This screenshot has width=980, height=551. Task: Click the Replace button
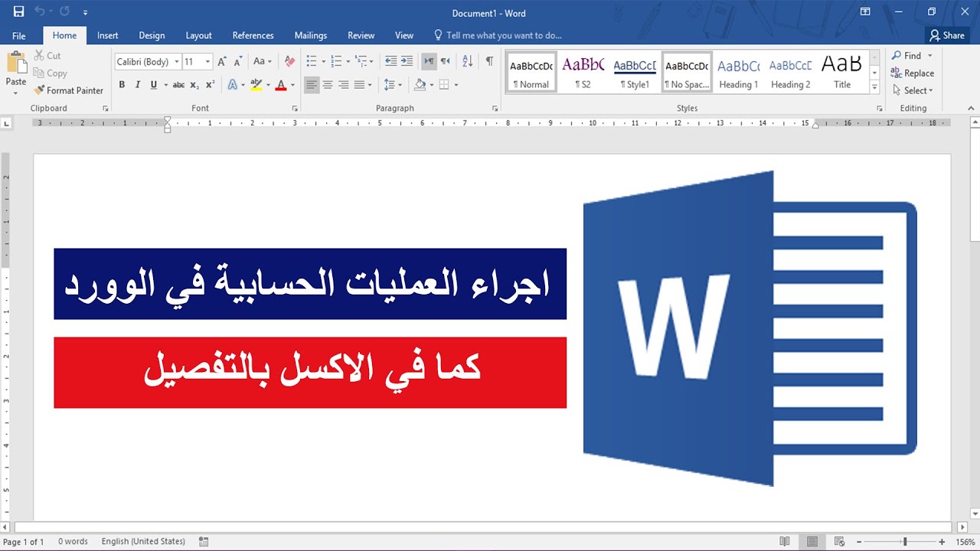click(912, 73)
